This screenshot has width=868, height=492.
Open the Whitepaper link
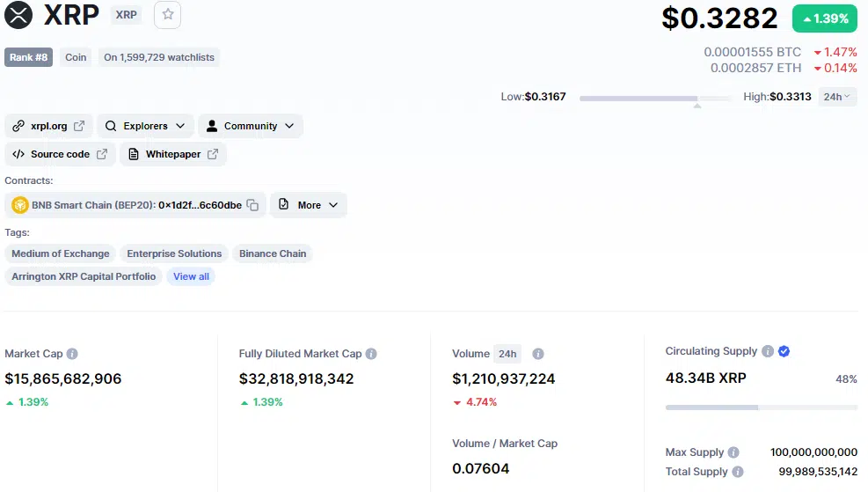[173, 154]
